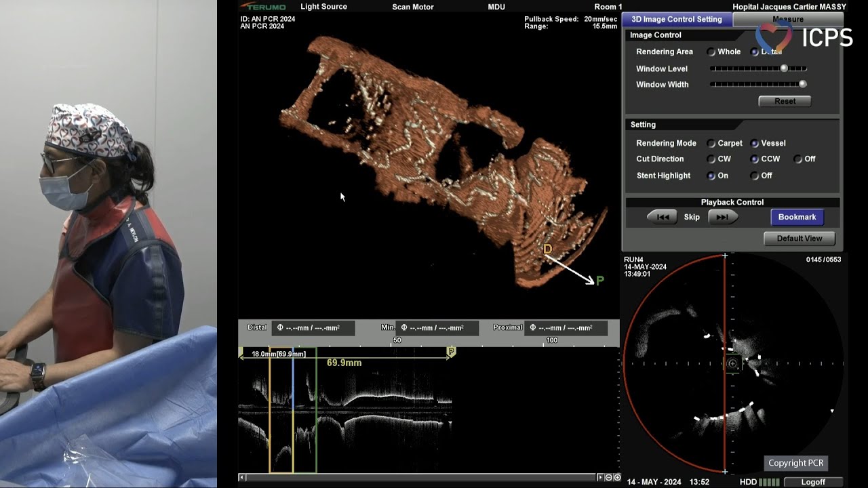Click the proximal P marker flag

pyautogui.click(x=451, y=352)
